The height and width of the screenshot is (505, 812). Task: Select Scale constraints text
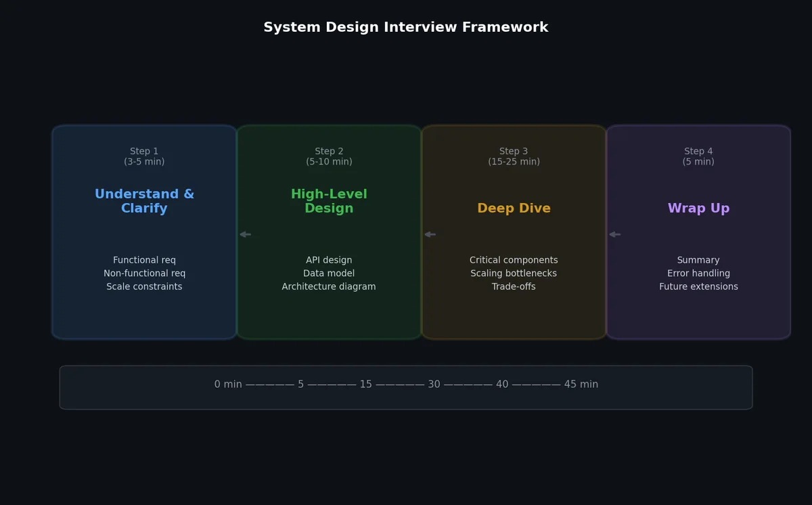pyautogui.click(x=144, y=287)
